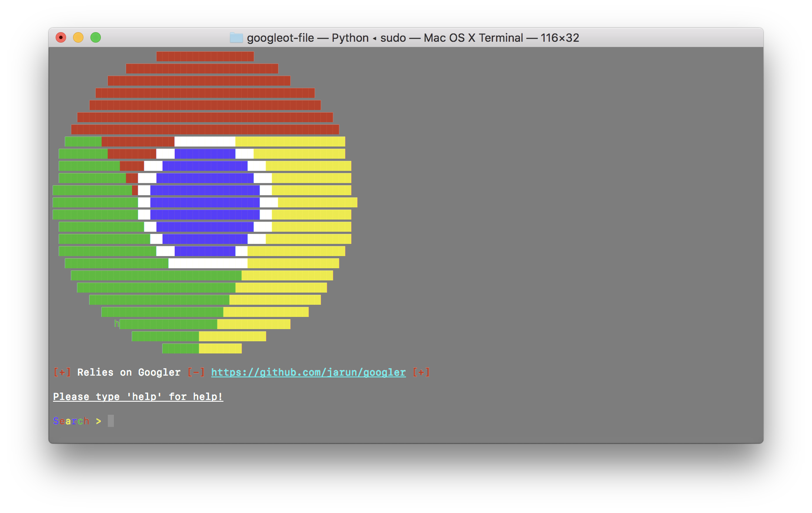The height and width of the screenshot is (513, 812).
Task: Click the red [-] marker before the link
Action: (x=196, y=373)
